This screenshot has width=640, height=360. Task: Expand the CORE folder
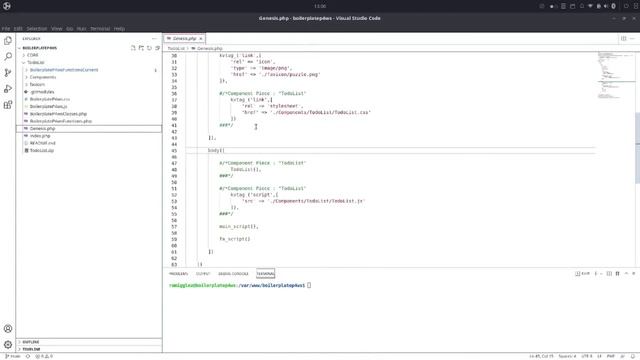point(33,55)
